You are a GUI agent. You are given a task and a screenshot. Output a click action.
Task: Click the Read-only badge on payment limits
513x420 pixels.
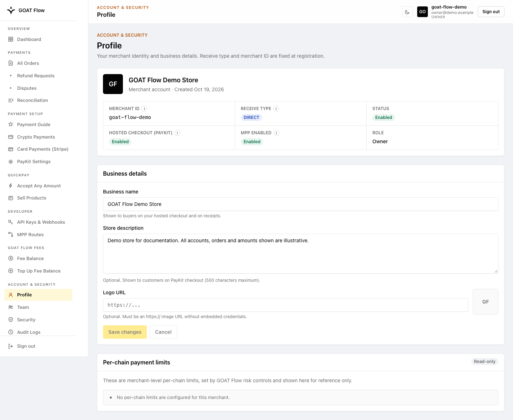[484, 362]
